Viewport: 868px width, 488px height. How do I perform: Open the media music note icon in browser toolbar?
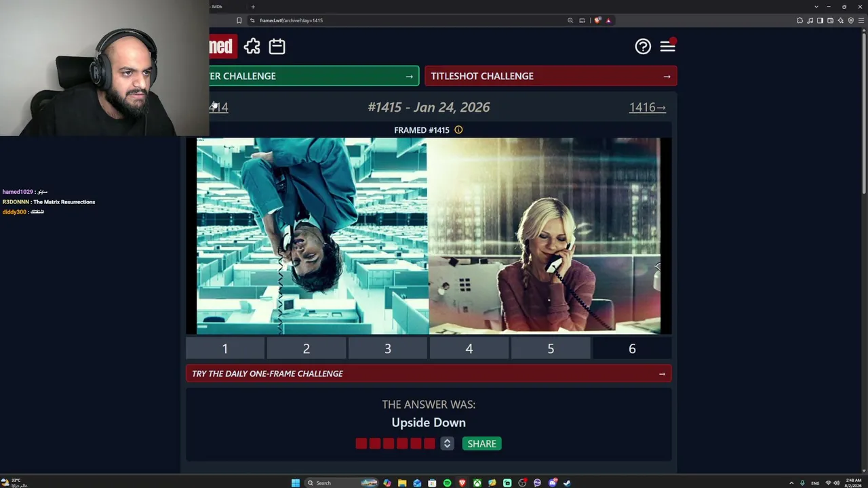click(810, 20)
